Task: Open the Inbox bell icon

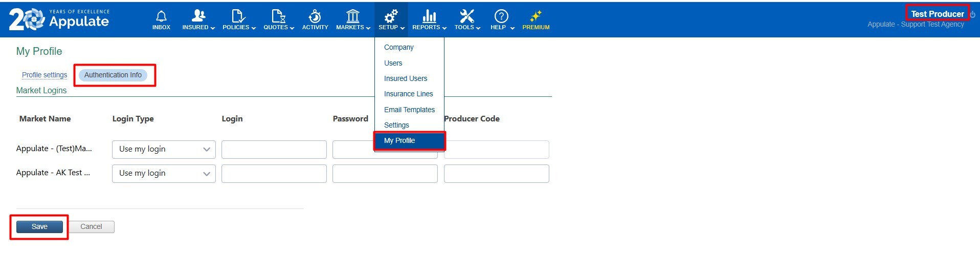Action: pyautogui.click(x=161, y=16)
